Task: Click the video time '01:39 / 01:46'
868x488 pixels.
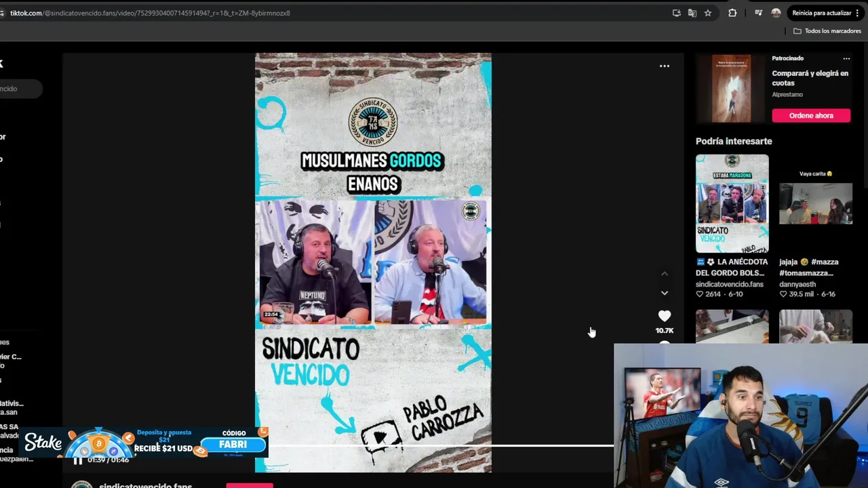Action: tap(108, 460)
